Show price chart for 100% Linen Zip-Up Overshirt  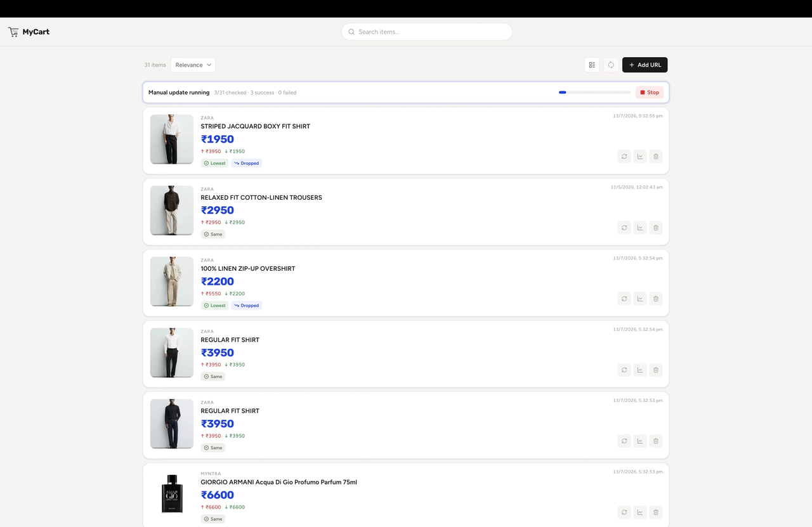[640, 299]
